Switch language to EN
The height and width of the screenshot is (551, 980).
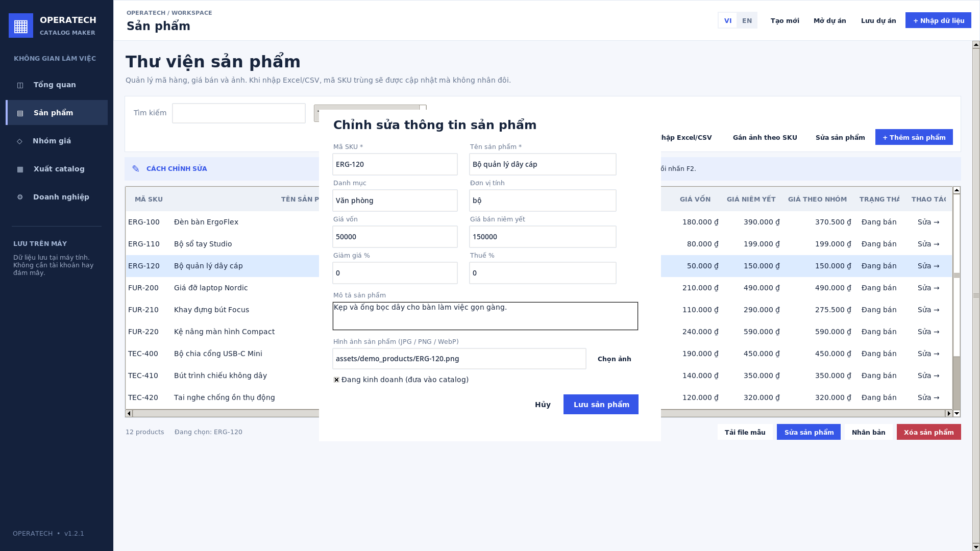pyautogui.click(x=747, y=20)
